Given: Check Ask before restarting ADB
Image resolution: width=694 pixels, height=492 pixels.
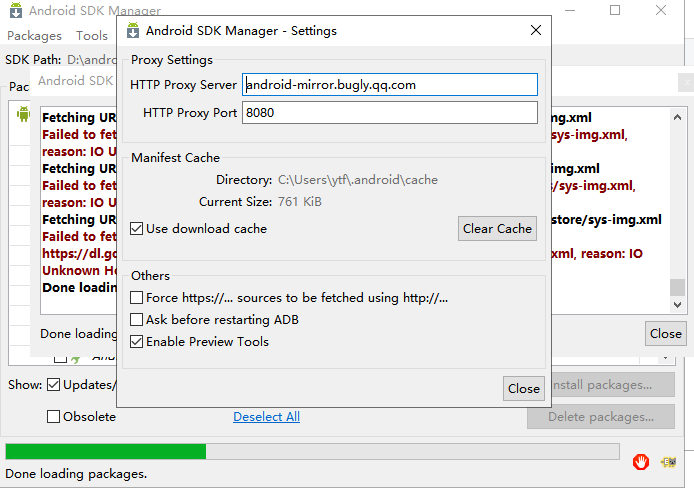Looking at the screenshot, I should pos(136,319).
